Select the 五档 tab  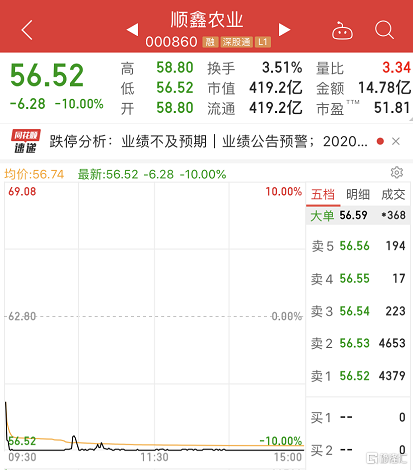[323, 194]
